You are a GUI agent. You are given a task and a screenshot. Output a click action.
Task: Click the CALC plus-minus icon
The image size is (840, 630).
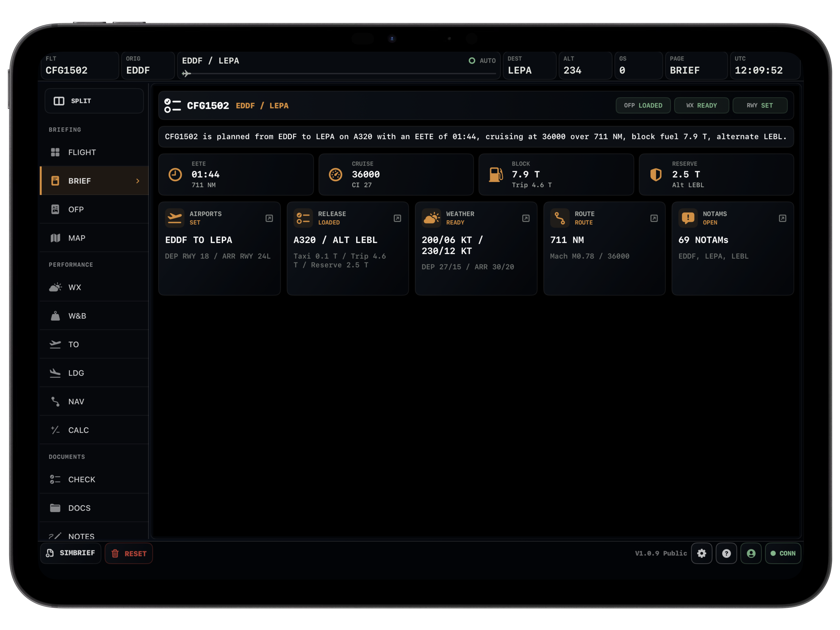pyautogui.click(x=55, y=430)
